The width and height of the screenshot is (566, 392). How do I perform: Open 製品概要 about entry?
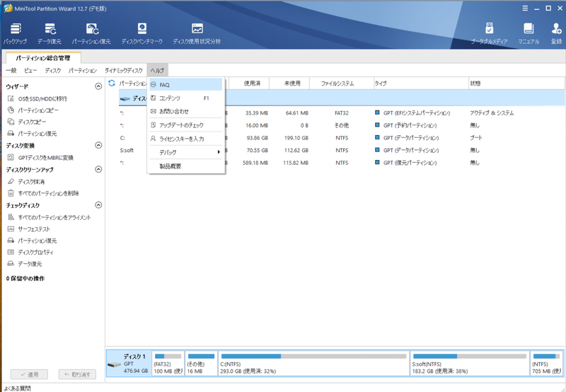tap(186, 166)
